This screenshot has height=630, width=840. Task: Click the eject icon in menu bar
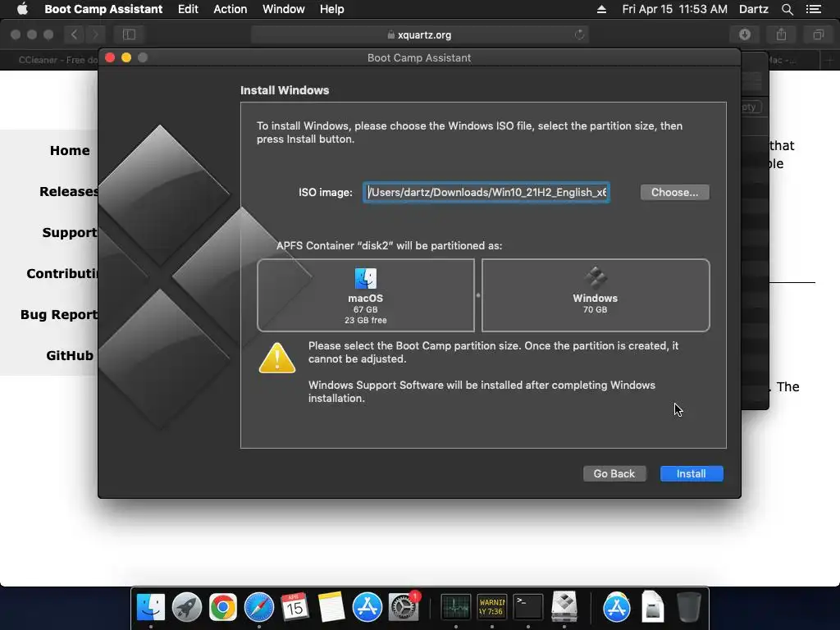click(x=601, y=9)
